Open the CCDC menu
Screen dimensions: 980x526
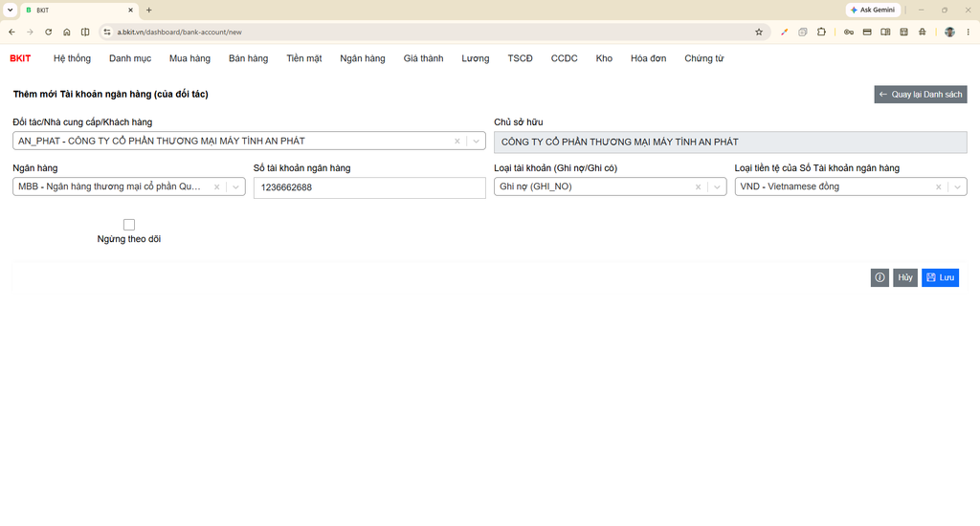[564, 58]
